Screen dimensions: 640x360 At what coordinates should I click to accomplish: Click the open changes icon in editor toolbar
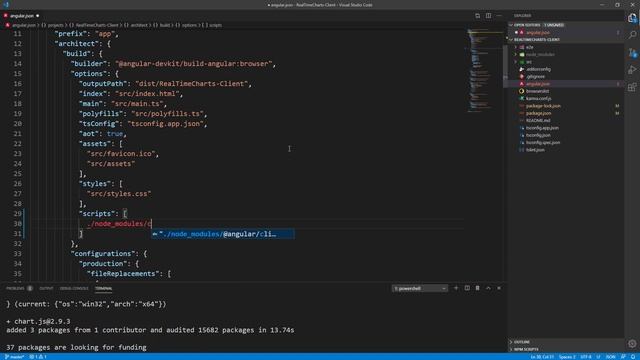[x=478, y=16]
